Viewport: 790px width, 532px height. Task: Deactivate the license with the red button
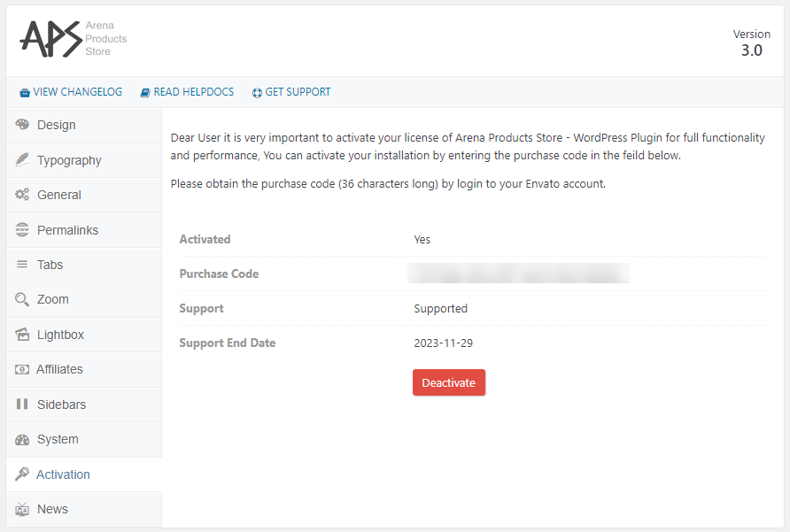448,382
